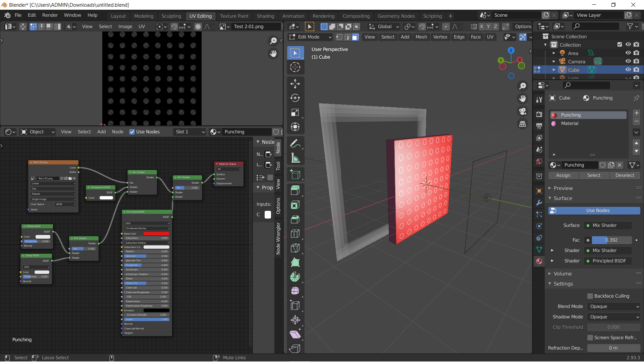
Task: Open the Edit Mode dropdown
Action: click(310, 37)
